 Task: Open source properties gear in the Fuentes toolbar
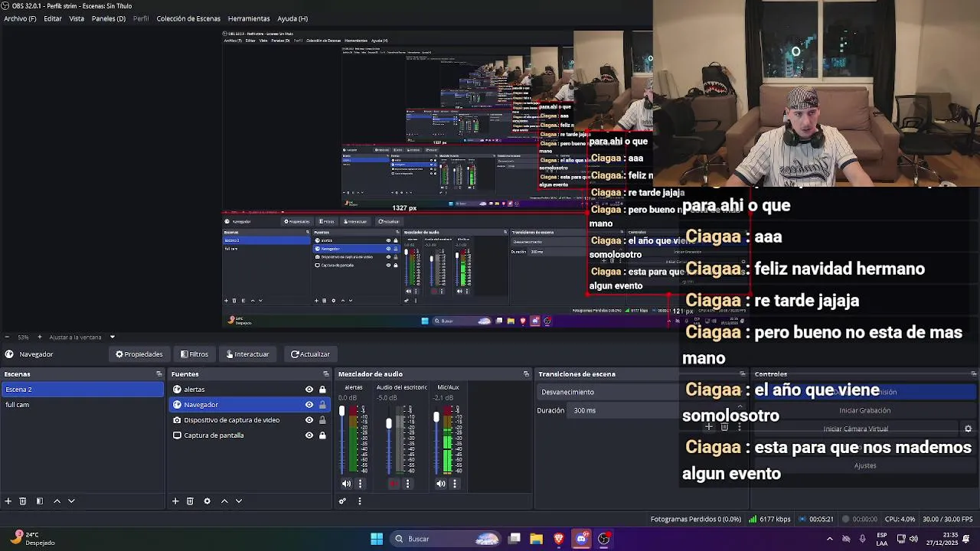(207, 501)
